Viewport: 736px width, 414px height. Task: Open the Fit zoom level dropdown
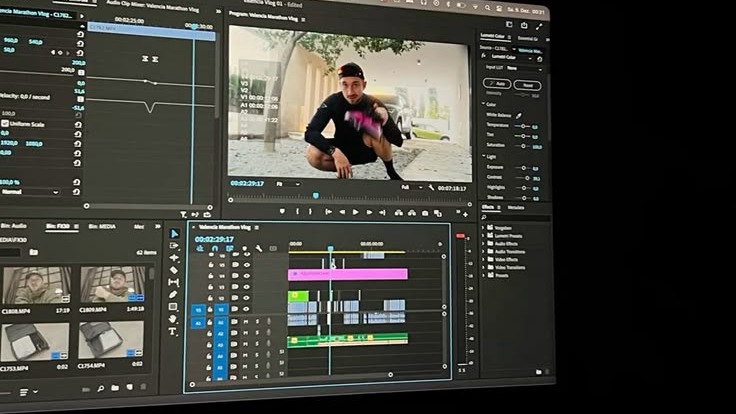[x=288, y=184]
